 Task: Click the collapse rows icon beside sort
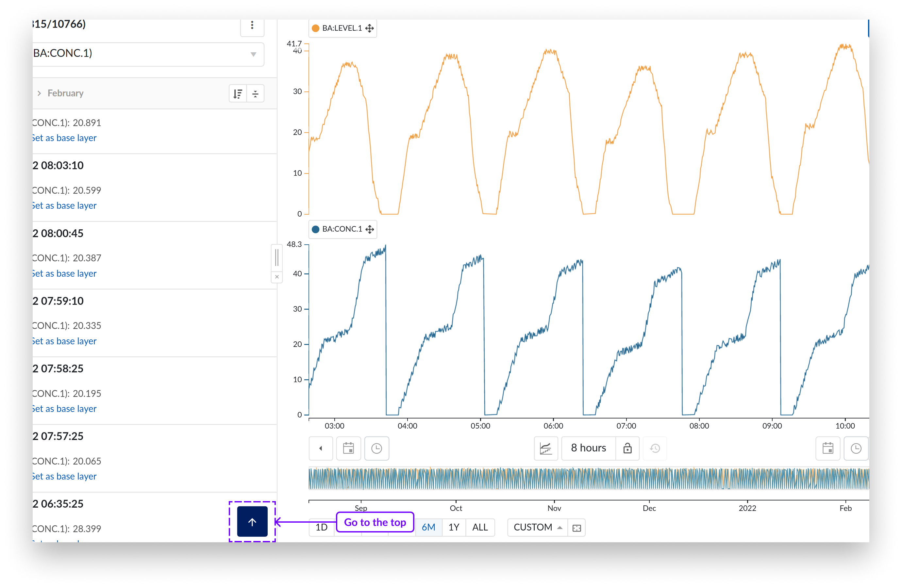pos(256,93)
